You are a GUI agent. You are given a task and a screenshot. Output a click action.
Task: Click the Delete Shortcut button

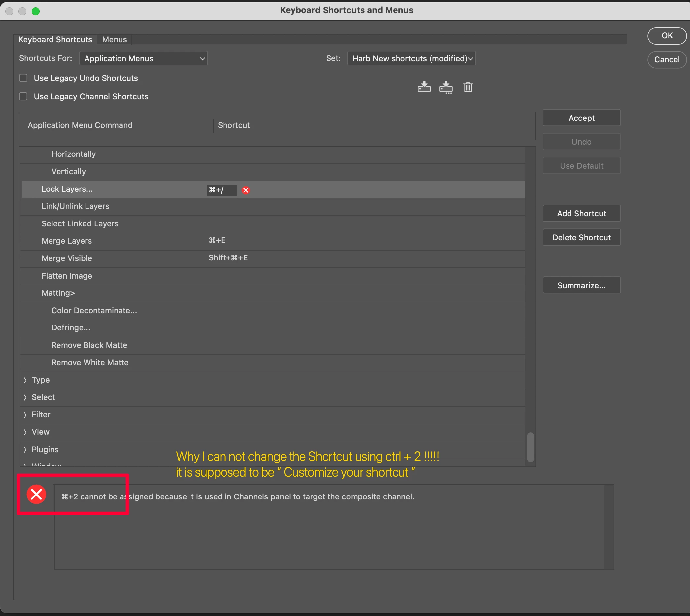pyautogui.click(x=581, y=238)
